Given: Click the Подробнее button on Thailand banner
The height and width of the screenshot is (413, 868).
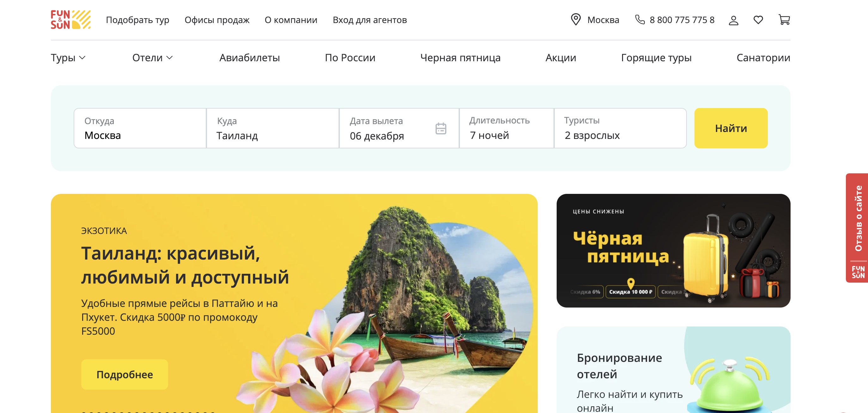Looking at the screenshot, I should 125,374.
